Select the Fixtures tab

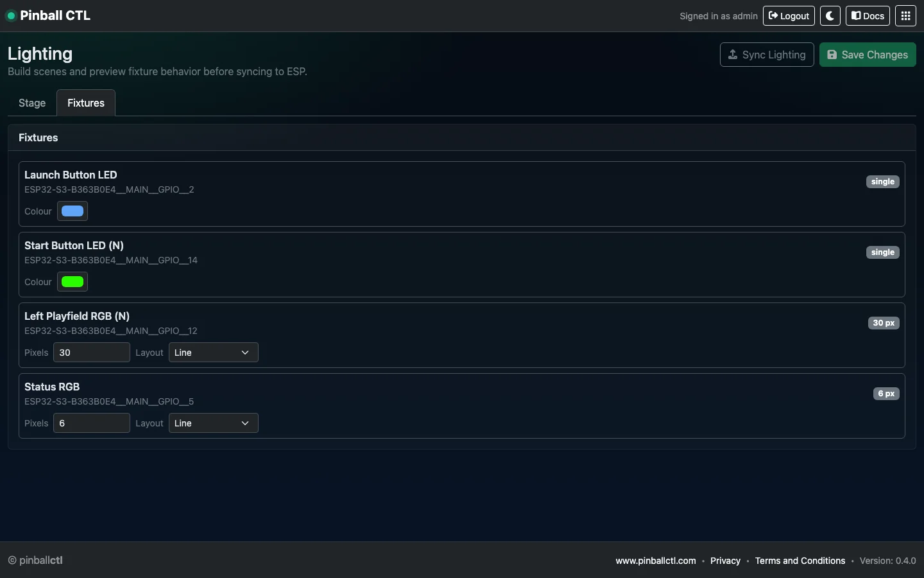click(x=85, y=103)
